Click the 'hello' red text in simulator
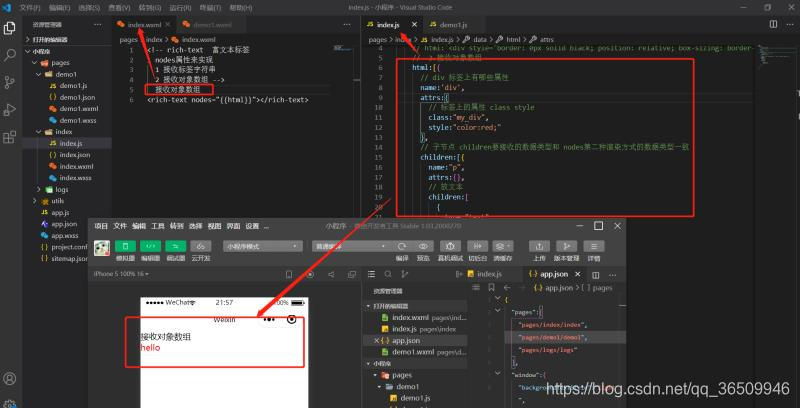800x408 pixels. click(150, 348)
